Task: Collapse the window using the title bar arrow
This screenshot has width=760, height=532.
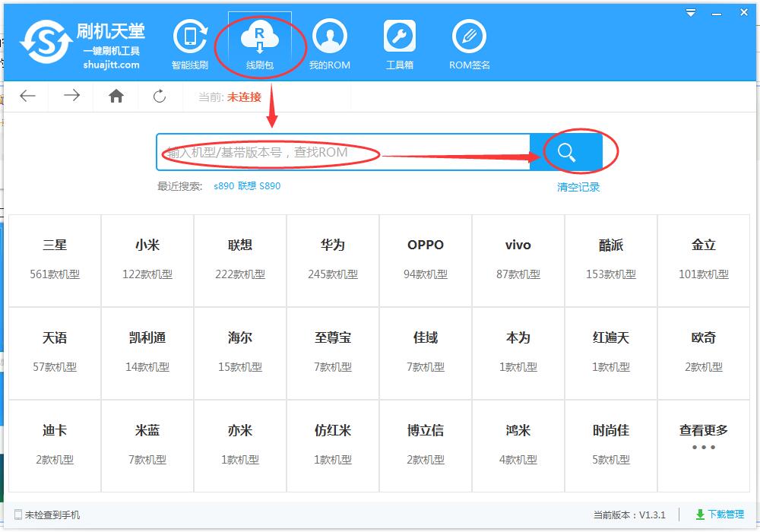Action: pos(690,12)
